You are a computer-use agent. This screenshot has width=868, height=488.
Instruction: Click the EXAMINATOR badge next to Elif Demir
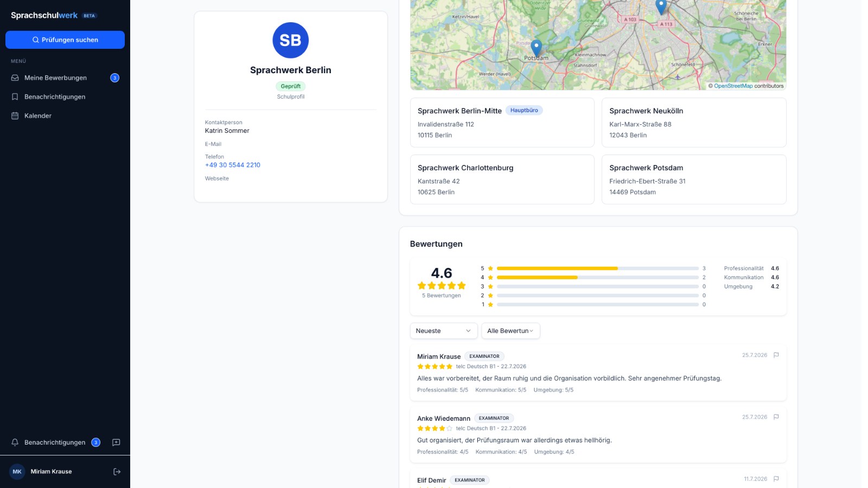pyautogui.click(x=470, y=480)
